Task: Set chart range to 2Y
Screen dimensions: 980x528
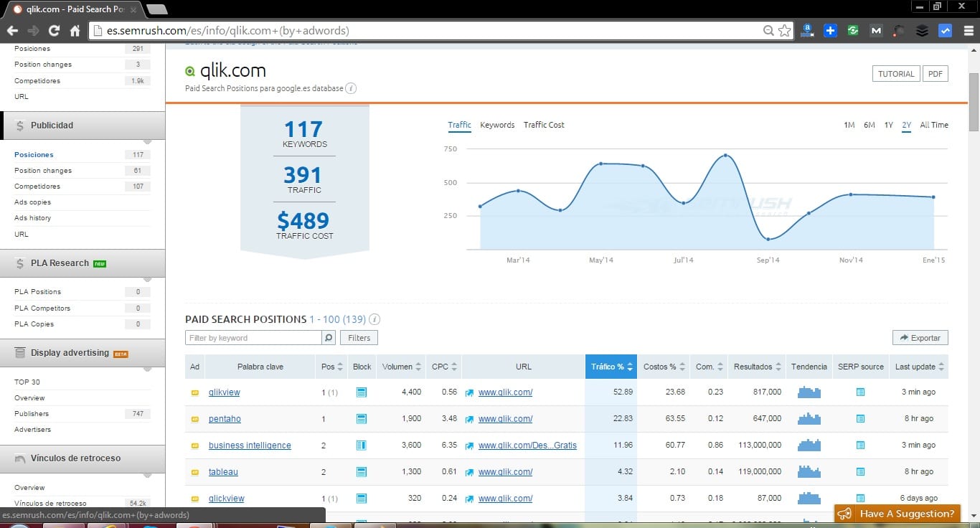Action: point(907,125)
